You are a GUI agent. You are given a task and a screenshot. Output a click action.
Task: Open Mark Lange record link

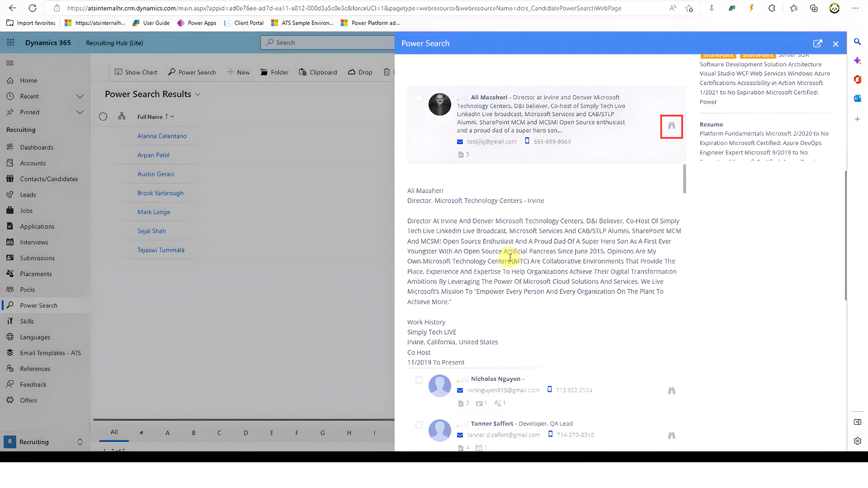pos(154,212)
